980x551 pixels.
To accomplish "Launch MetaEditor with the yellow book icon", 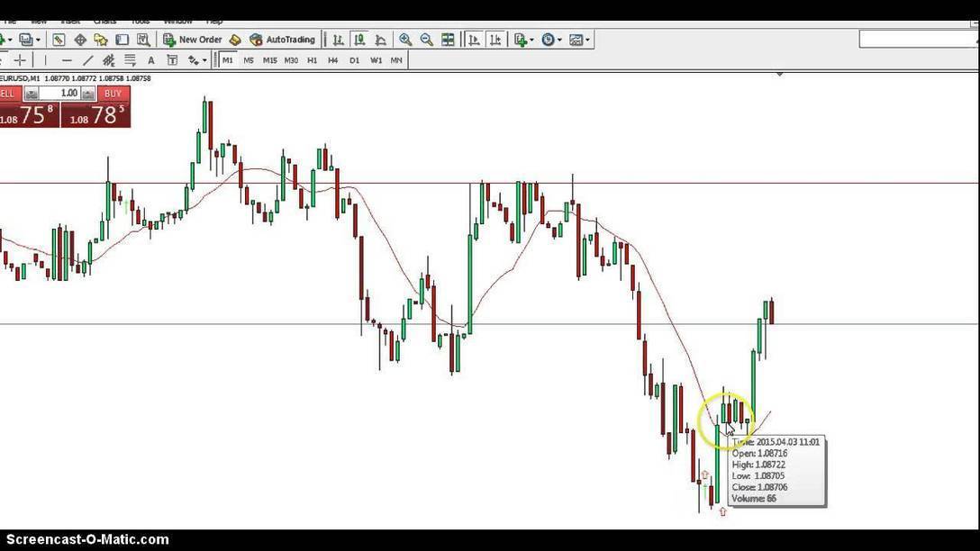I will click(235, 40).
